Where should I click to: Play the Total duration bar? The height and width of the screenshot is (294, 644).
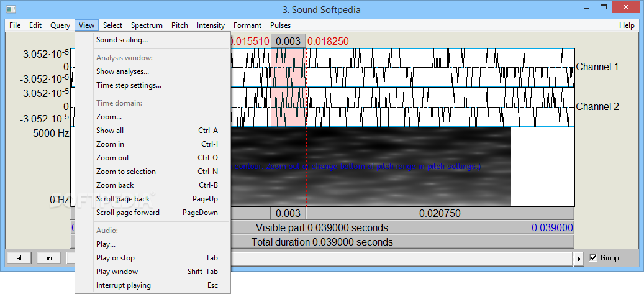[322, 242]
